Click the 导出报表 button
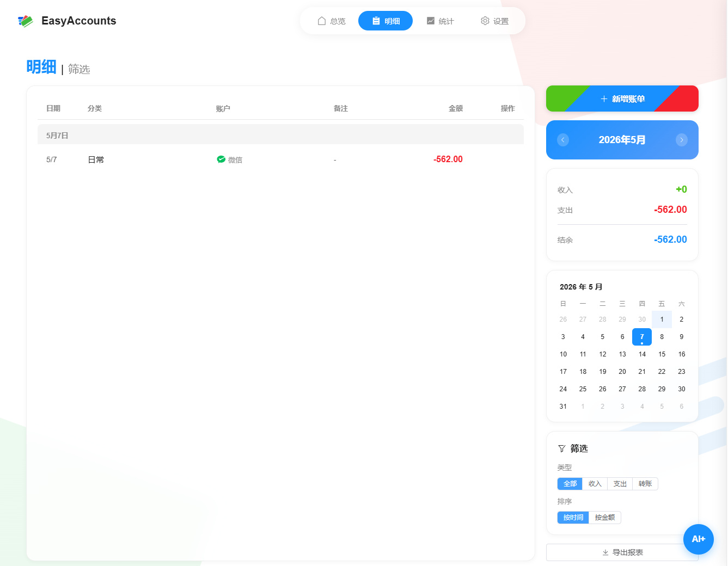 (x=622, y=552)
